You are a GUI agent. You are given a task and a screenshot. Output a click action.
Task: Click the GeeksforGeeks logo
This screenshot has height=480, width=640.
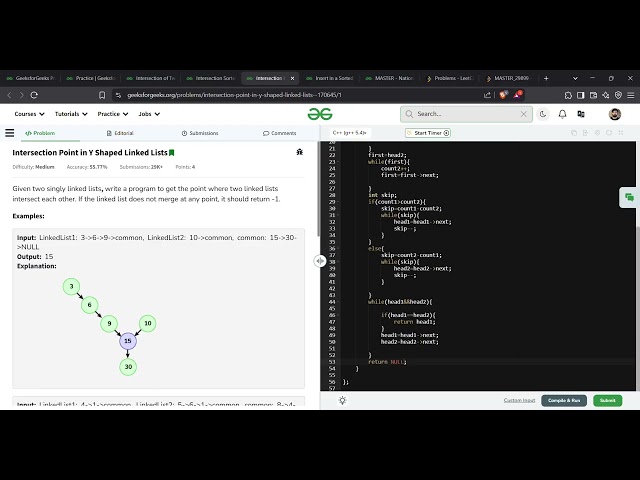pyautogui.click(x=320, y=114)
